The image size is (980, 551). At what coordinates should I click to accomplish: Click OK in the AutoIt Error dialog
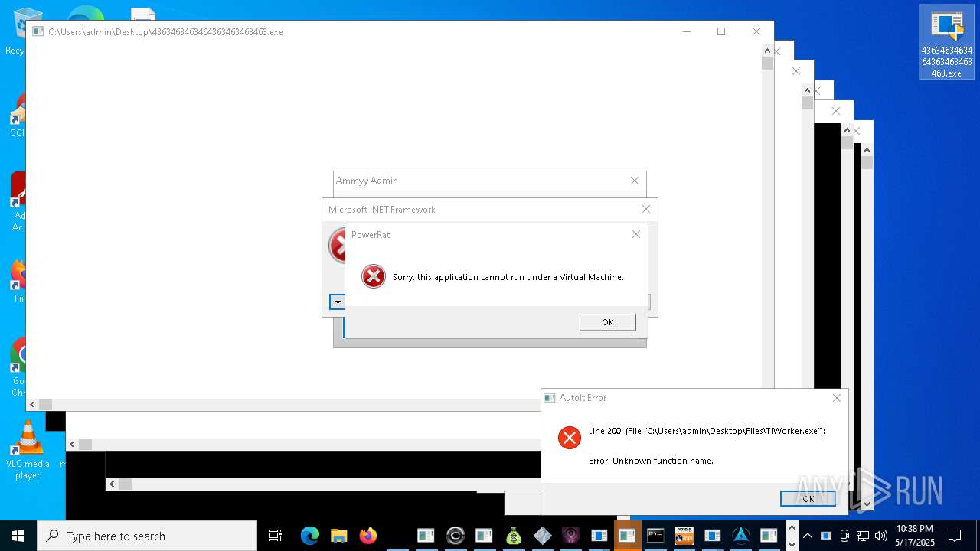pos(808,498)
